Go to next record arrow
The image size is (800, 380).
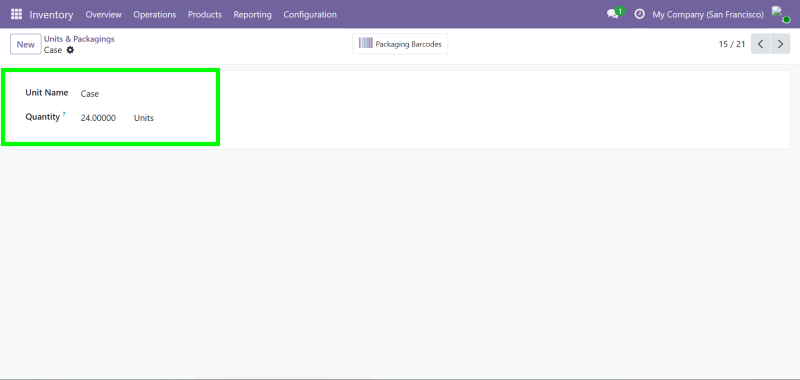780,44
